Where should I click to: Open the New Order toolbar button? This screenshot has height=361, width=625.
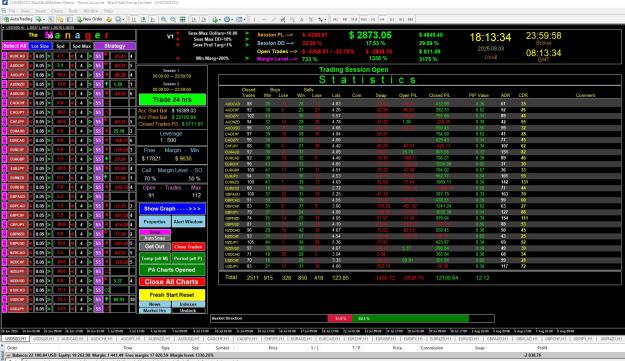[x=90, y=19]
